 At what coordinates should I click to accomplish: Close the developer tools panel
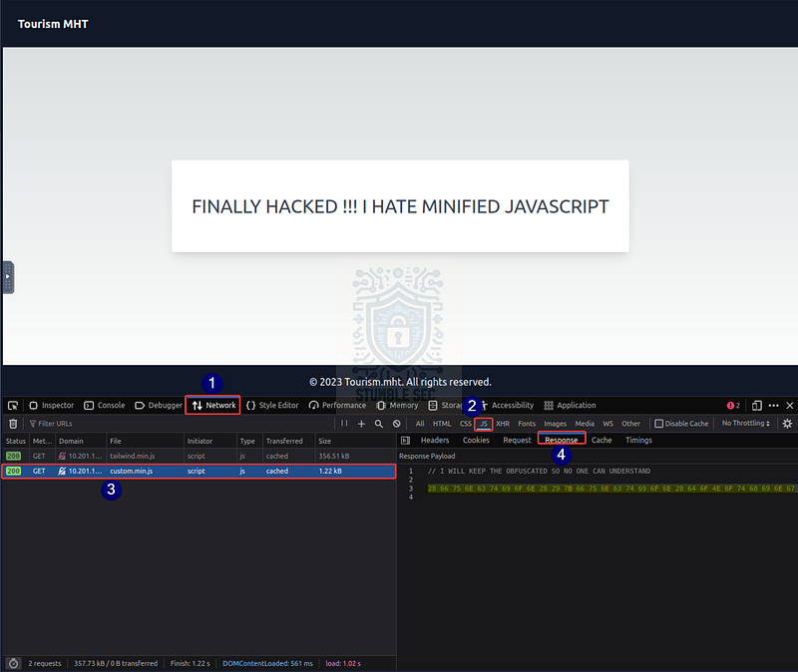(x=790, y=406)
